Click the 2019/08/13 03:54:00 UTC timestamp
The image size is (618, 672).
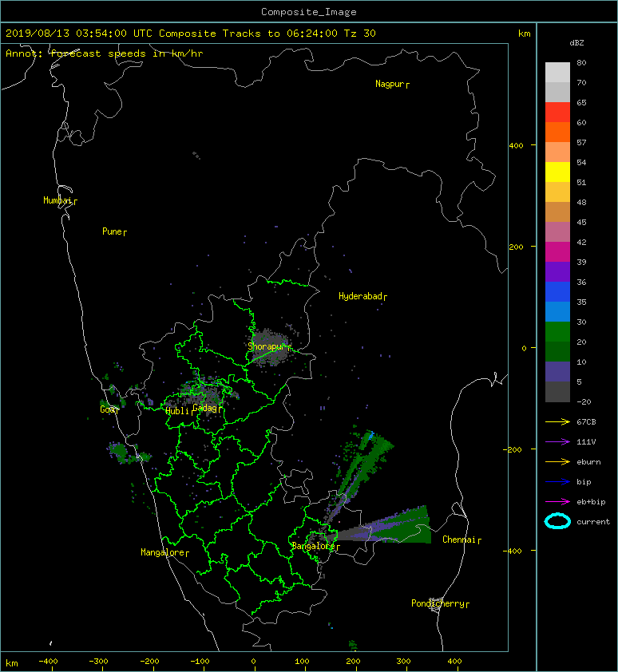pyautogui.click(x=79, y=34)
